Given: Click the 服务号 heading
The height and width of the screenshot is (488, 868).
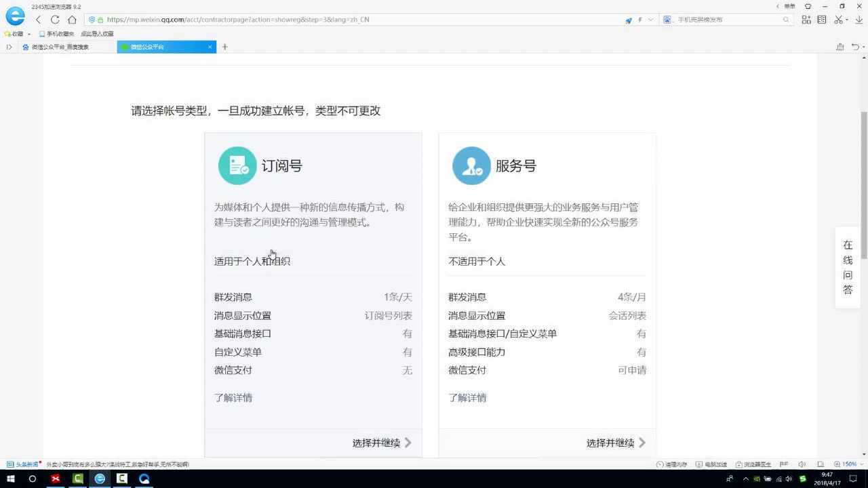Looking at the screenshot, I should coord(516,165).
